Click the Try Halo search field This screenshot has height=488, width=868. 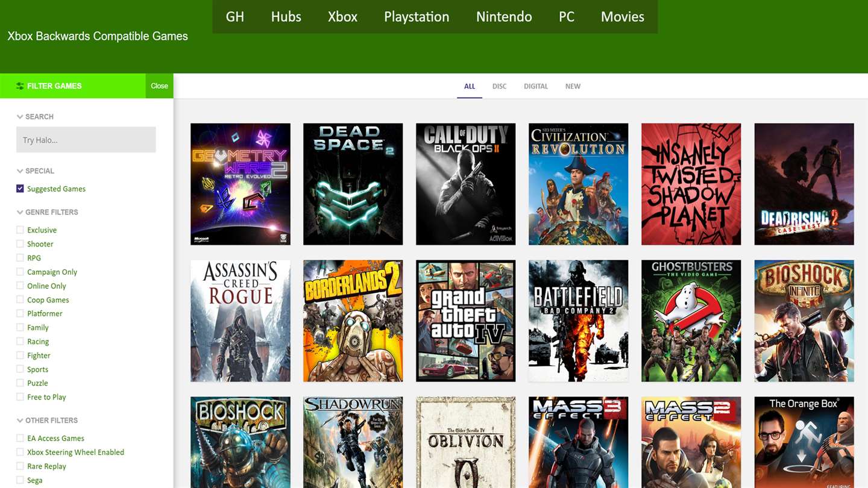tap(86, 140)
